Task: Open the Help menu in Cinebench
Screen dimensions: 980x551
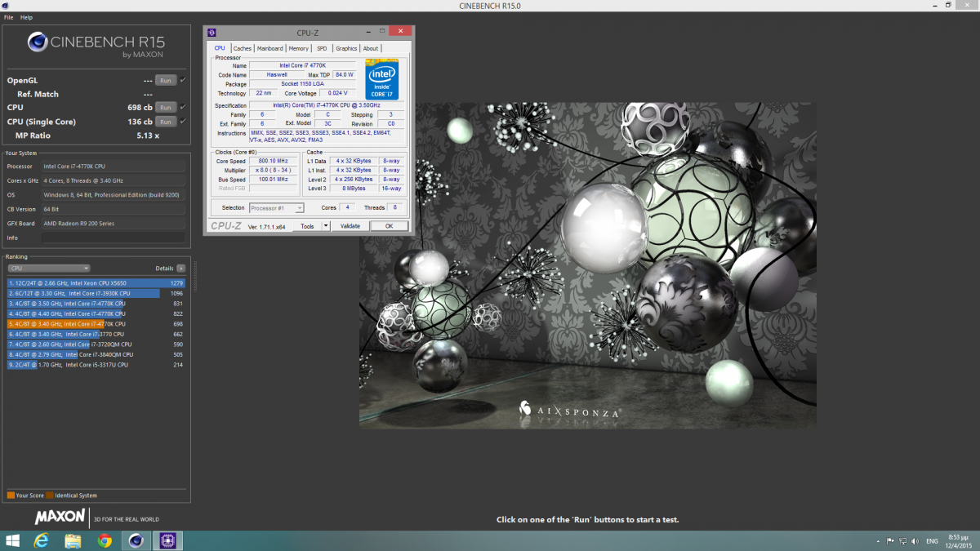Action: point(27,17)
